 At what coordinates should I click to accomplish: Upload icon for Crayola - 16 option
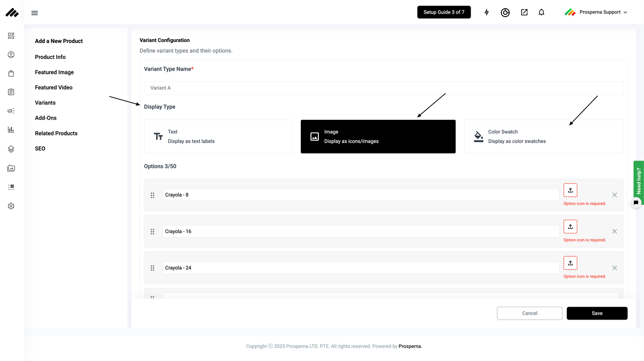tap(570, 227)
